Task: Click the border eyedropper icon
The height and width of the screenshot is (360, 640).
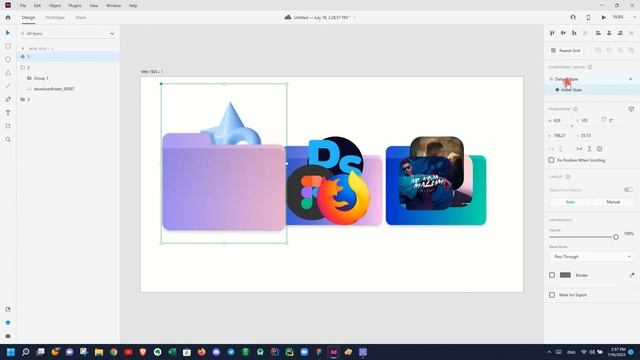Action: pos(631,275)
